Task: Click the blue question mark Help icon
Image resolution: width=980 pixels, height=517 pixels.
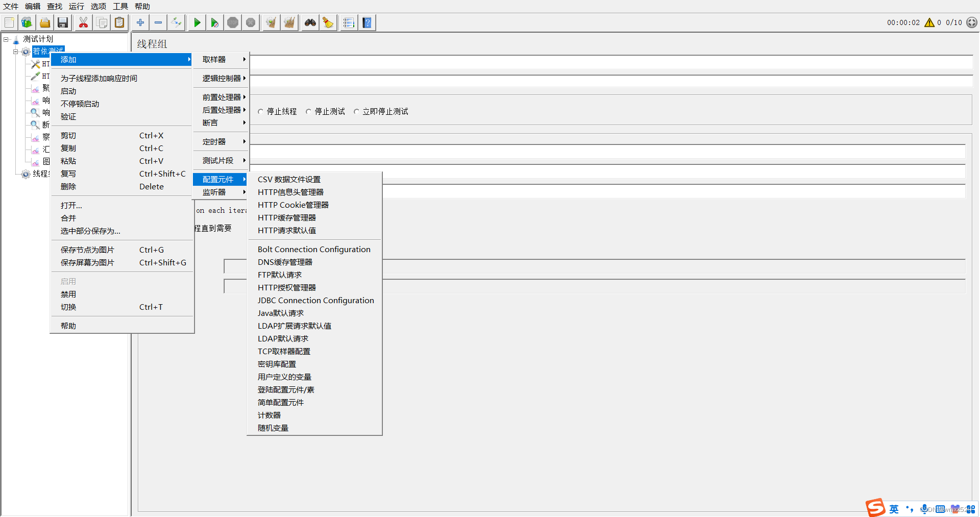Action: [367, 22]
